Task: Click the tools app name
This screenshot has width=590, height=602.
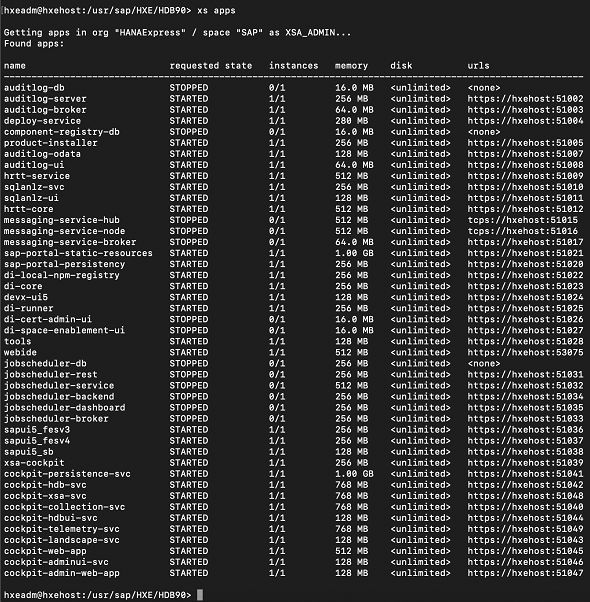Action: point(18,342)
